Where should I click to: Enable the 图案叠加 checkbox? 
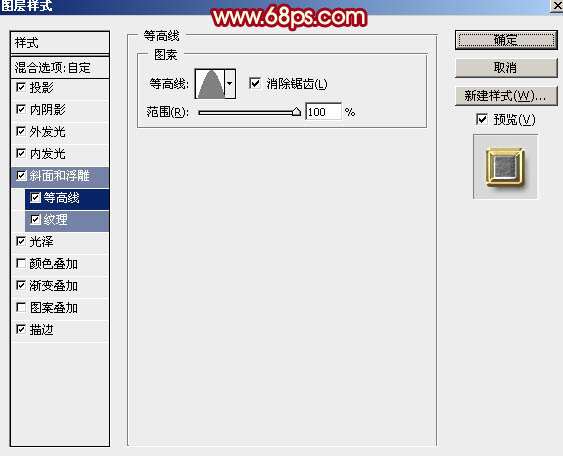(x=21, y=307)
